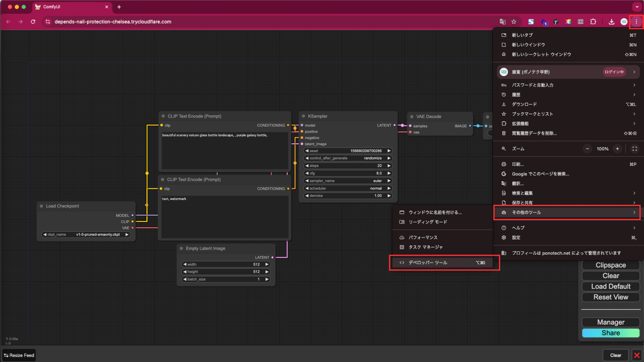Click Clear in the ComfyUI side panel
This screenshot has height=362, width=644.
click(x=611, y=276)
